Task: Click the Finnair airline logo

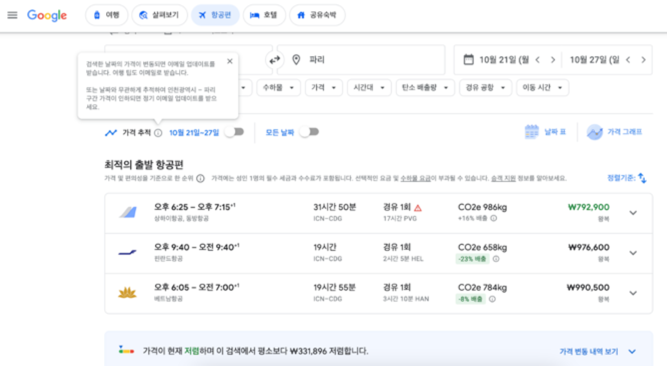Action: coord(127,253)
